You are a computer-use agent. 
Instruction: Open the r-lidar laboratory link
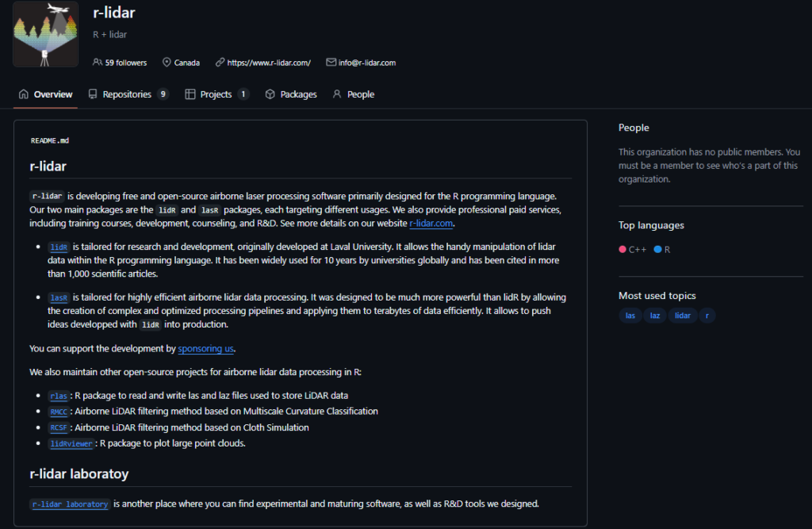70,504
